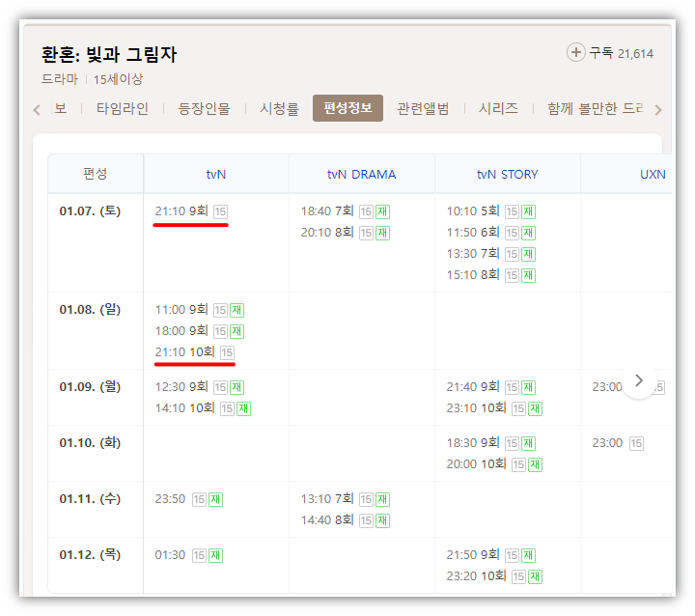
Task: Click the 21:40 9회 tvN STORY entry
Action: [491, 387]
